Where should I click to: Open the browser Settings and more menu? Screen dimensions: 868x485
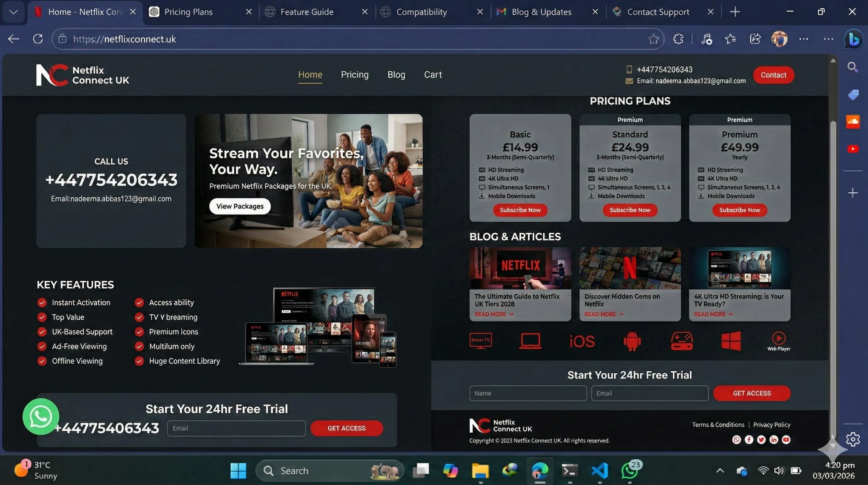[829, 39]
